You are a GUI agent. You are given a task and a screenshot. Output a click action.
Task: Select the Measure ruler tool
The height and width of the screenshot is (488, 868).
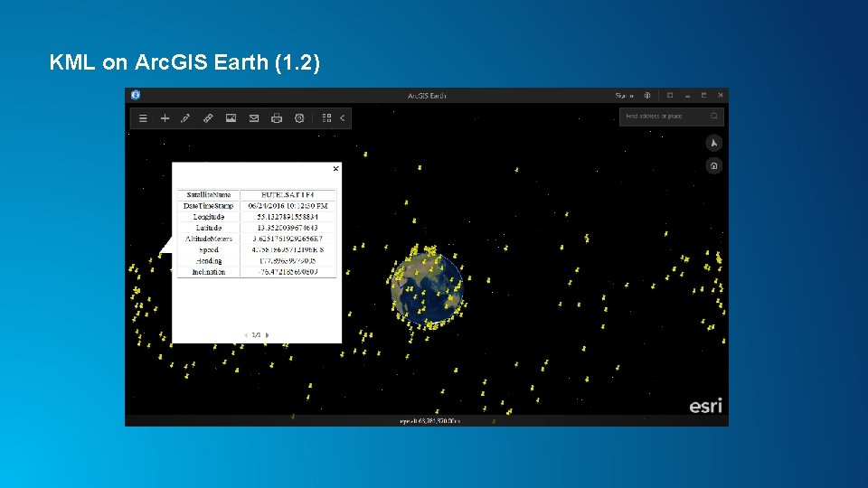pos(208,117)
